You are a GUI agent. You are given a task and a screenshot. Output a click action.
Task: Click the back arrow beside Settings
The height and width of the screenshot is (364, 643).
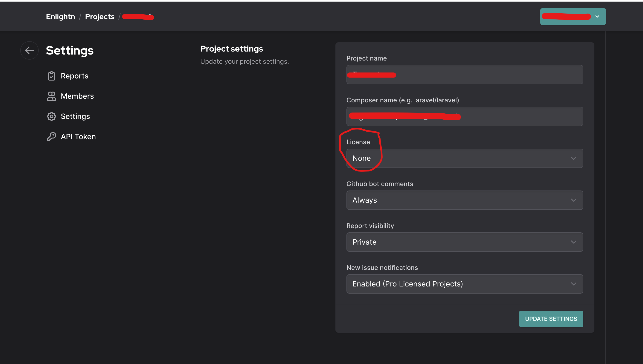[x=29, y=50]
